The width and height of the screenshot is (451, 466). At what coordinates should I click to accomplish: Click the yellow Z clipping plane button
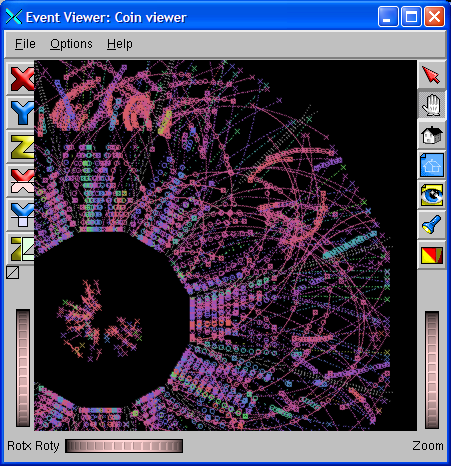click(21, 249)
